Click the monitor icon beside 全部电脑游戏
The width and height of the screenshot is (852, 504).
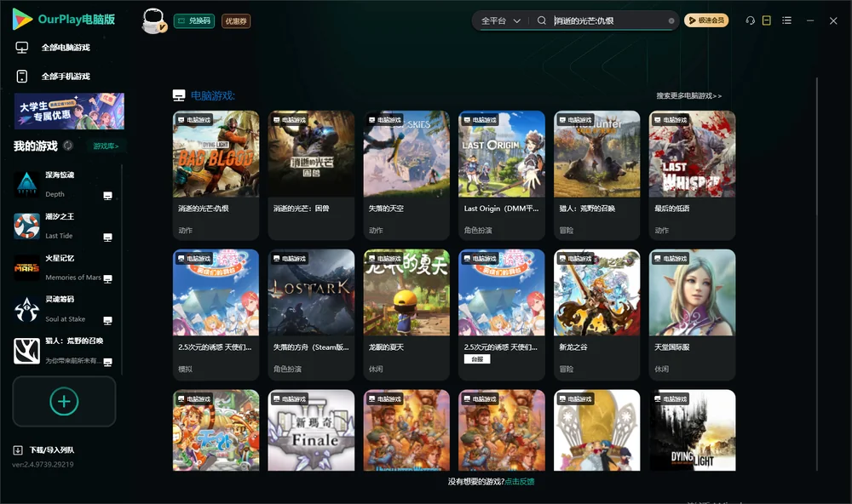pyautogui.click(x=22, y=48)
